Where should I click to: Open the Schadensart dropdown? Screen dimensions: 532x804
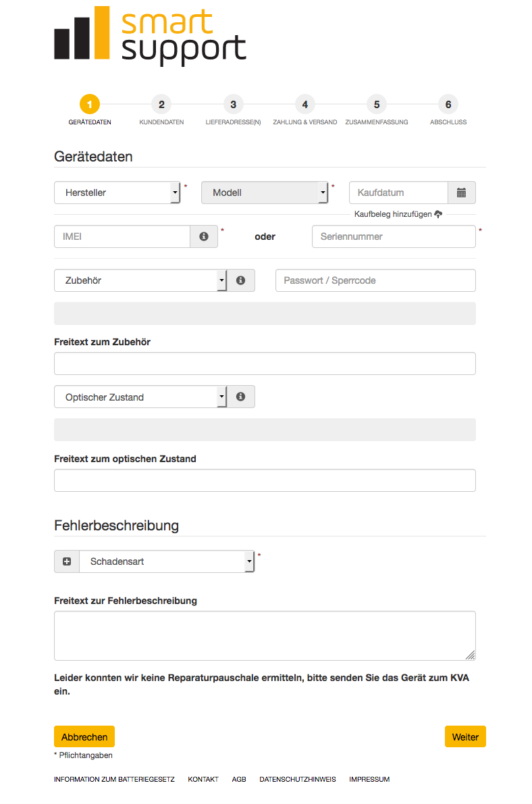pos(167,561)
